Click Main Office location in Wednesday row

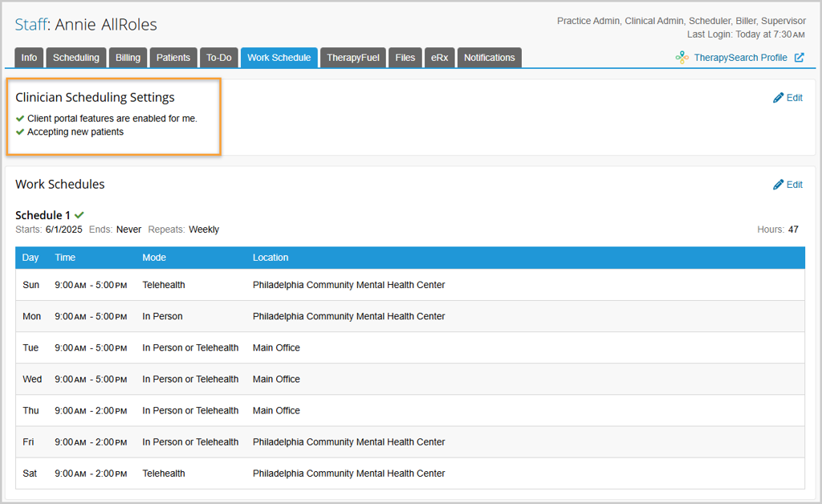point(276,380)
